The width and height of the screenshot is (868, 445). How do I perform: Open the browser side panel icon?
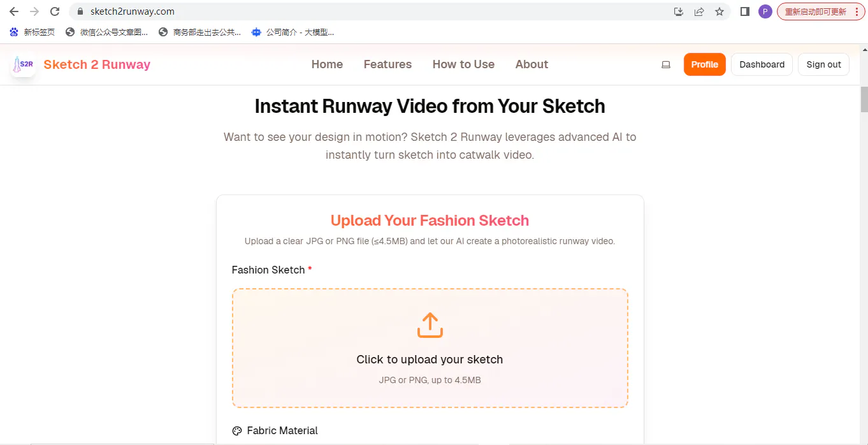click(744, 11)
